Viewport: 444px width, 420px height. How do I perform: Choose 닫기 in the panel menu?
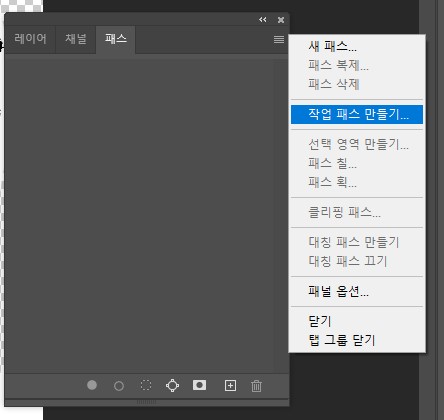click(x=357, y=321)
